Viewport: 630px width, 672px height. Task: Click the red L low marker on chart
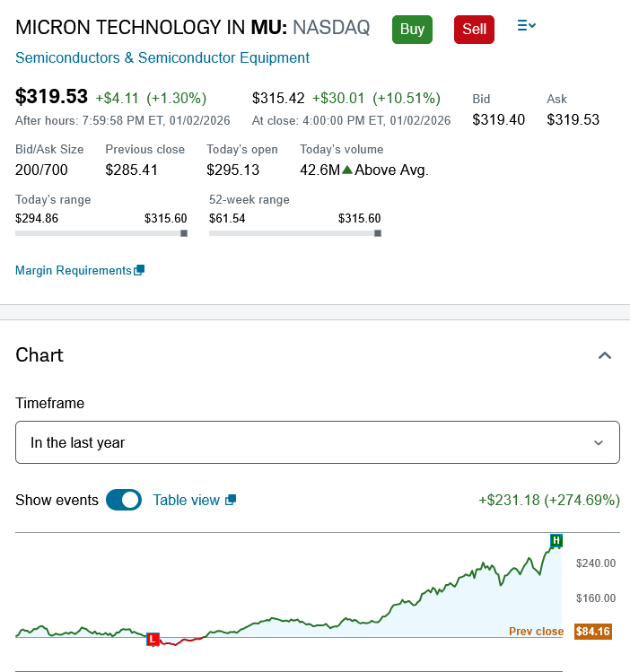pyautogui.click(x=153, y=639)
